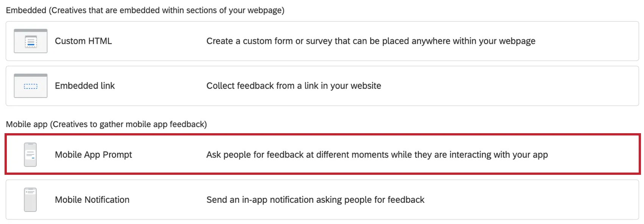Image resolution: width=644 pixels, height=224 pixels.
Task: Click the smartphone icon in the last row
Action: point(30,199)
